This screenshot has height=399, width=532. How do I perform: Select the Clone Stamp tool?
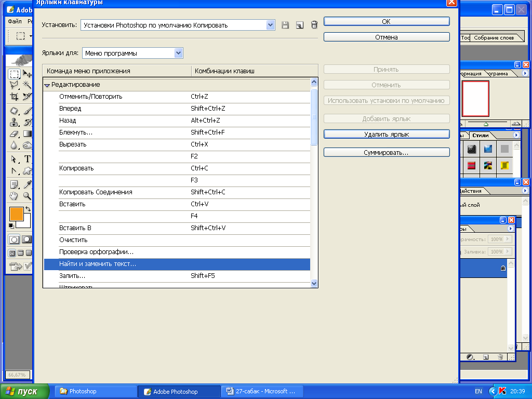[14, 122]
